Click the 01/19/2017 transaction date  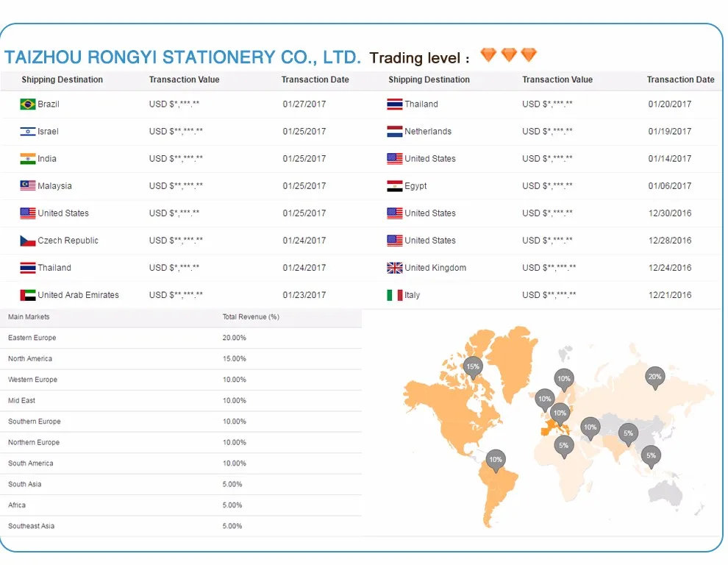[x=669, y=132]
